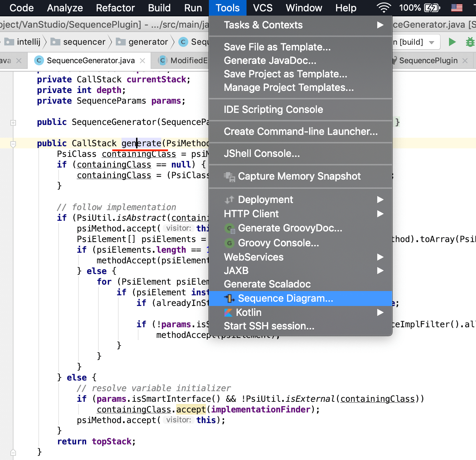Screen dimensions: 476x460
Task: Click the Capture Memory Snapshot icon
Action: 229,177
